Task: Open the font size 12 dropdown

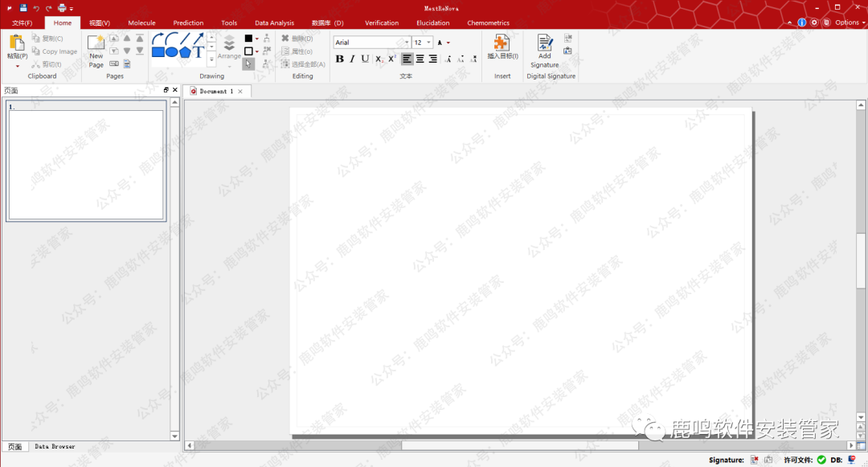Action: 428,43
